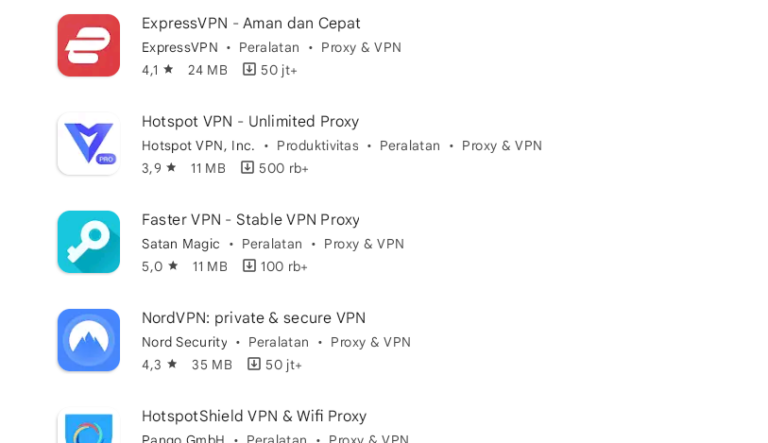Select Faster VPN - Stable VPN Proxy title
Image resolution: width=768 pixels, height=443 pixels.
click(x=250, y=219)
